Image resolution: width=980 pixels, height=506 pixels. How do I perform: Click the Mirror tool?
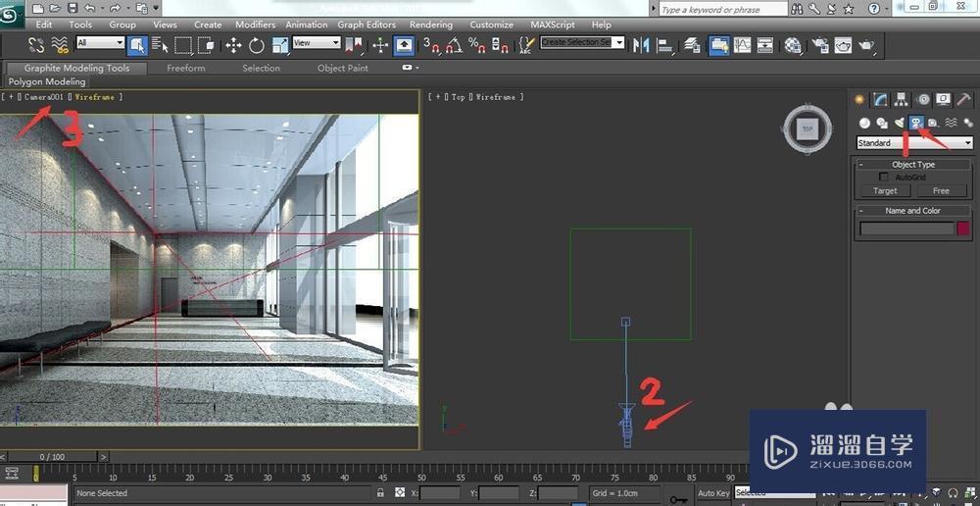click(641, 45)
